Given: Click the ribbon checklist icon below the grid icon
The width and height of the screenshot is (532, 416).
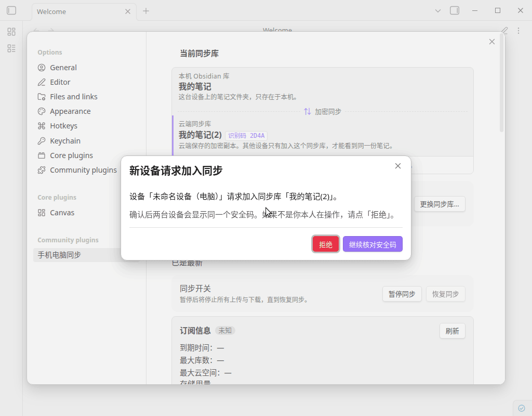Looking at the screenshot, I should tap(11, 48).
